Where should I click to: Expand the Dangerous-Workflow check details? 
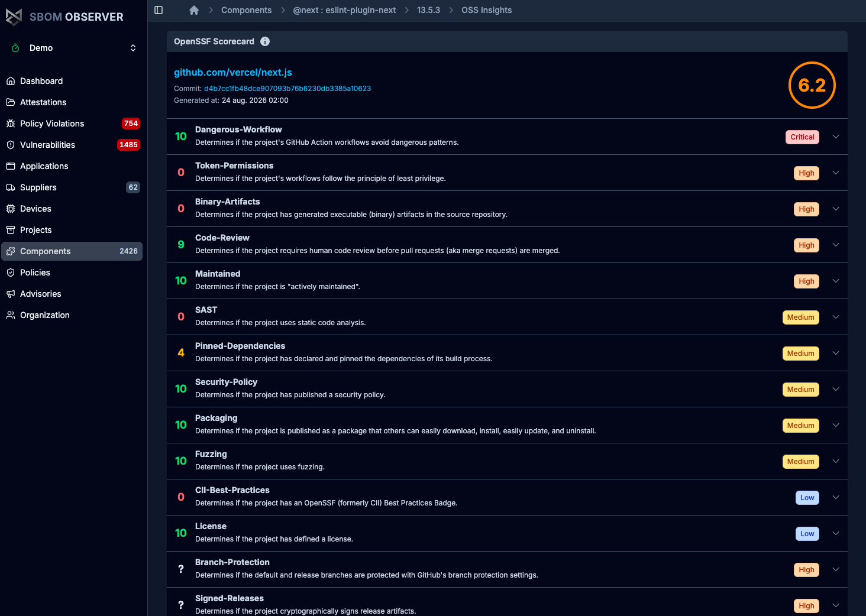pyautogui.click(x=836, y=137)
